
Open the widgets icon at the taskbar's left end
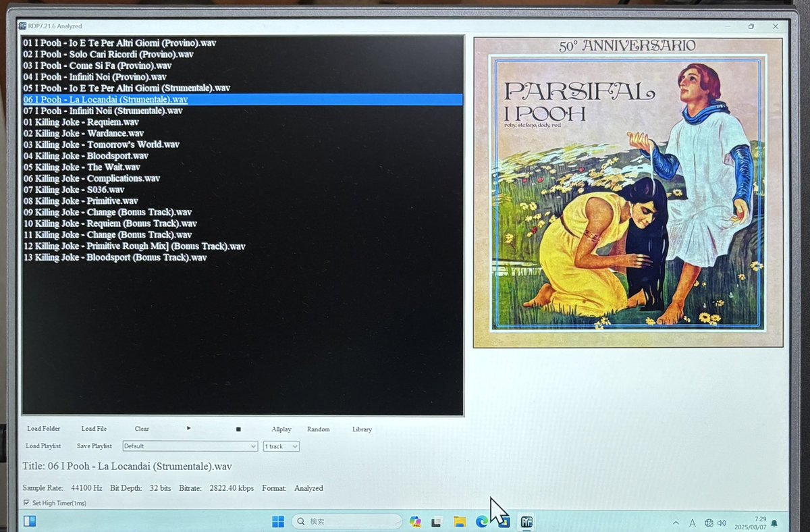[x=30, y=521]
